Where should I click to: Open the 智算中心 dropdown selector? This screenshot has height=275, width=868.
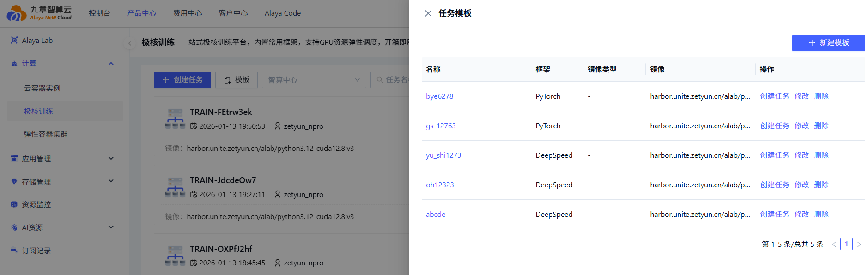(314, 80)
